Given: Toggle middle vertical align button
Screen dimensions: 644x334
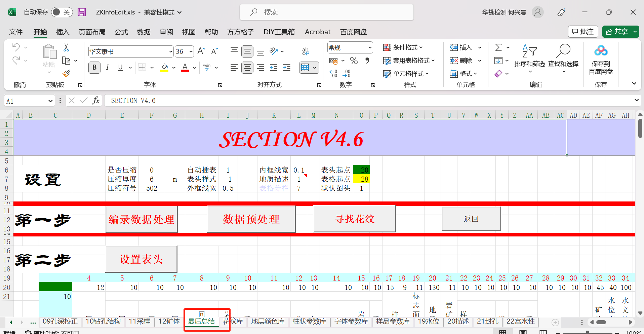Looking at the screenshot, I should coord(247,51).
